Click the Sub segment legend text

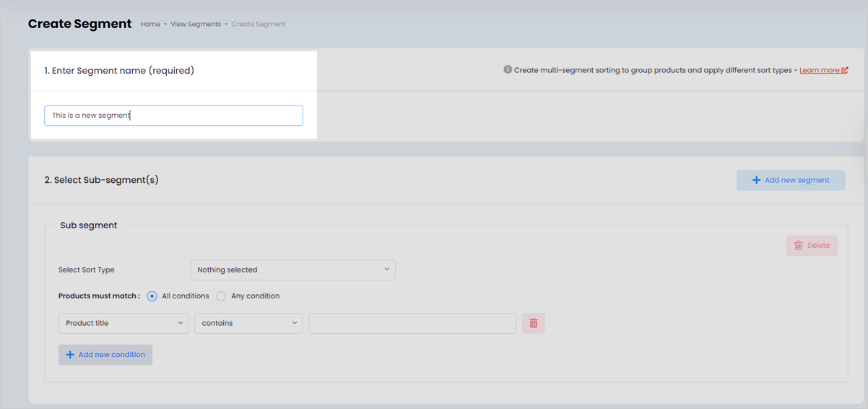point(89,225)
